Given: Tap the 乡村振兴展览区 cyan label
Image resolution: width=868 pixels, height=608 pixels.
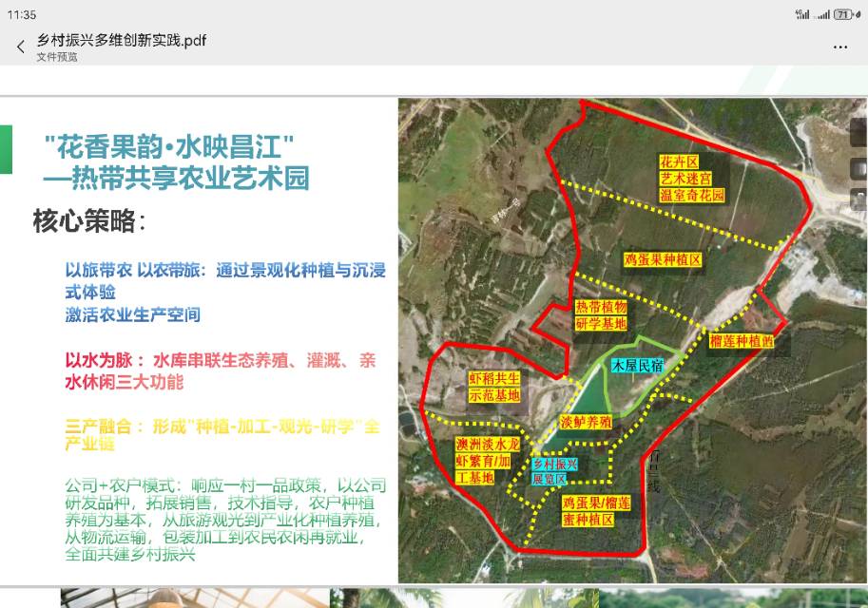Looking at the screenshot, I should pyautogui.click(x=554, y=471).
